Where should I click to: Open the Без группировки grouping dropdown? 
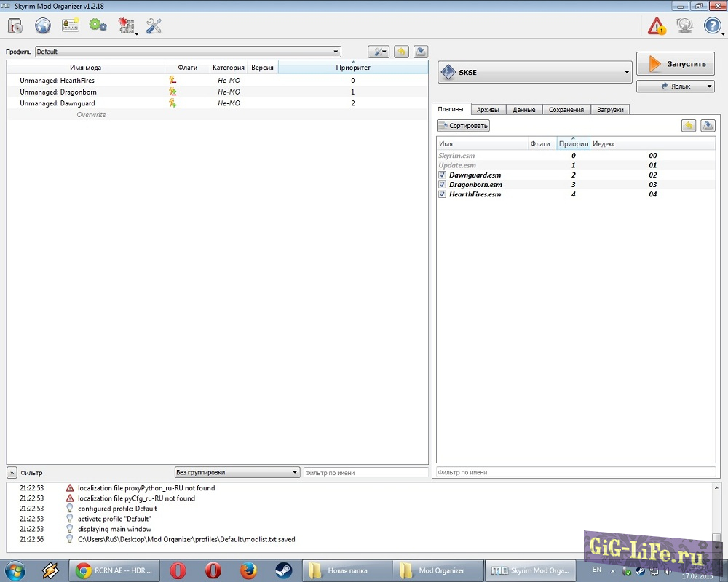pos(294,471)
